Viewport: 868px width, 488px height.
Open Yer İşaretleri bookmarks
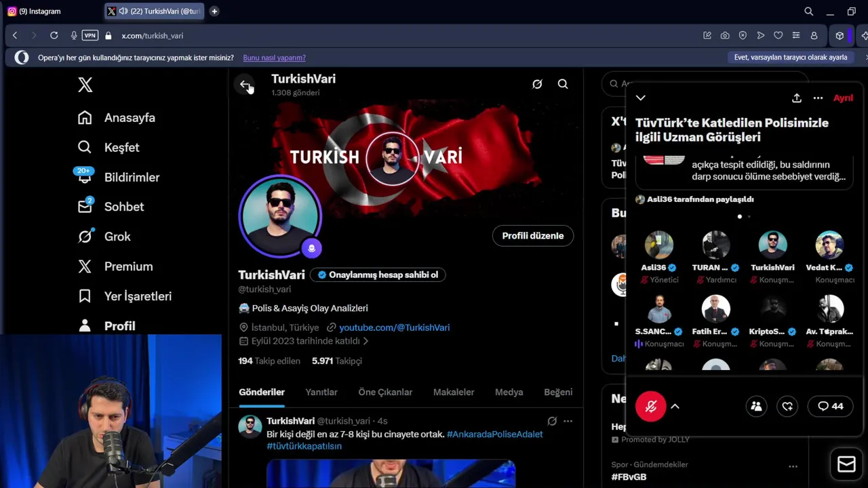(x=125, y=296)
